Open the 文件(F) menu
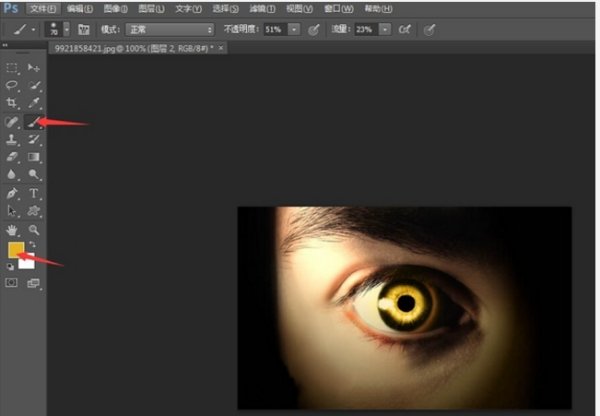This screenshot has width=600, height=416. (x=40, y=8)
